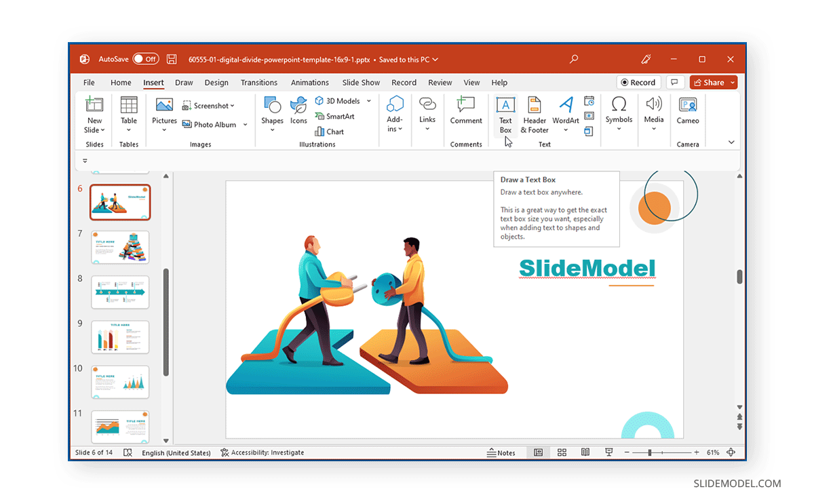Switch to the Design tab
The width and height of the screenshot is (814, 504).
point(216,82)
